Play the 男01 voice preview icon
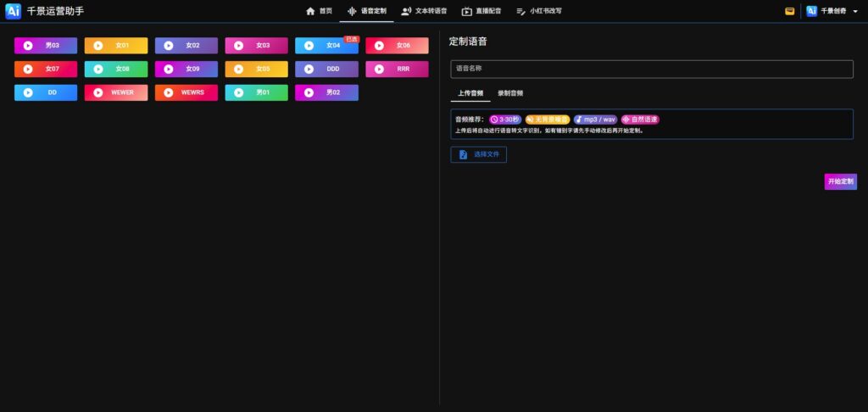The width and height of the screenshot is (868, 412). (x=238, y=92)
